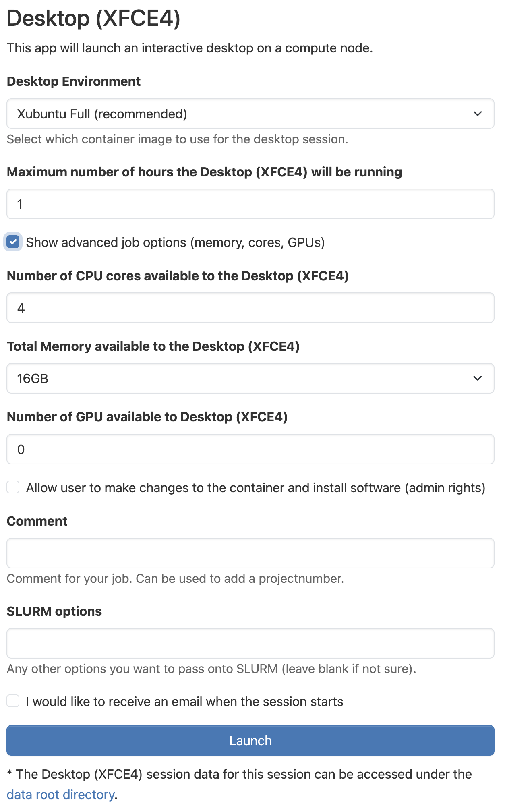The height and width of the screenshot is (812, 505).
Task: Click the 'Comment' field label
Action: [x=37, y=521]
